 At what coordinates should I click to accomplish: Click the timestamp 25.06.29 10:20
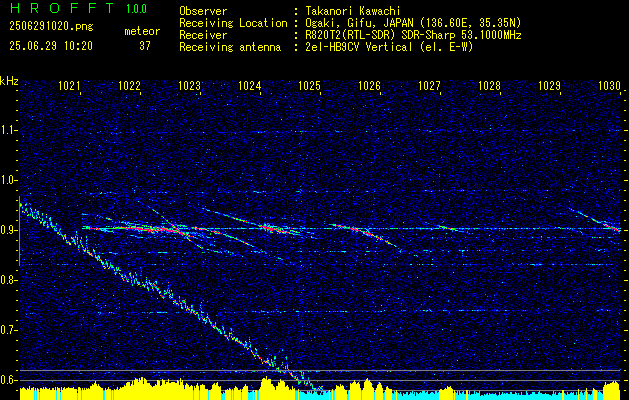click(x=51, y=46)
